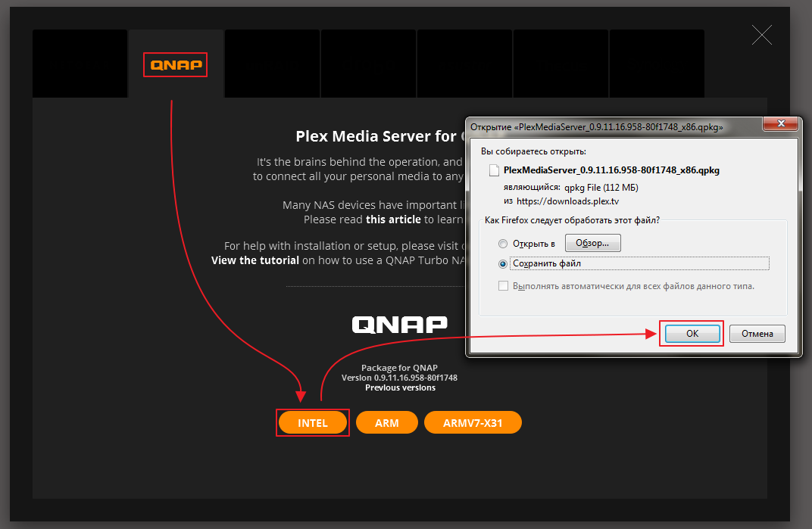Click the 'qpkg File (112 МБ)' text

601,188
